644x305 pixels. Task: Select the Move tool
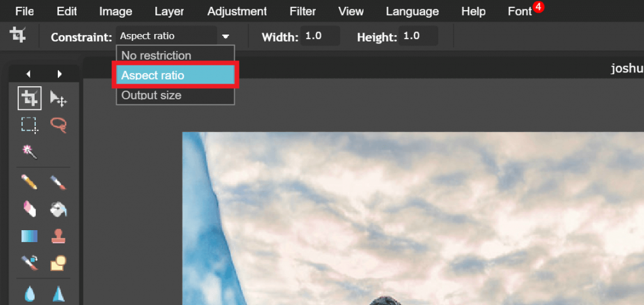coord(58,98)
